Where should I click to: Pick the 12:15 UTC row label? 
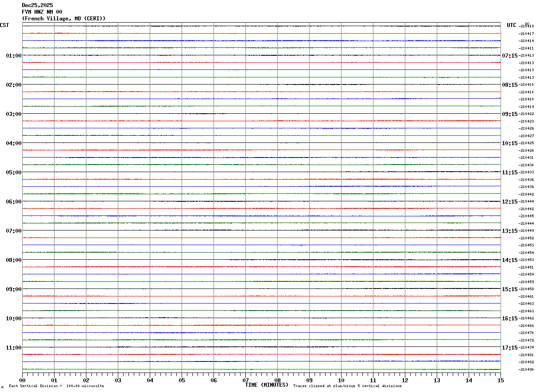[x=510, y=202]
